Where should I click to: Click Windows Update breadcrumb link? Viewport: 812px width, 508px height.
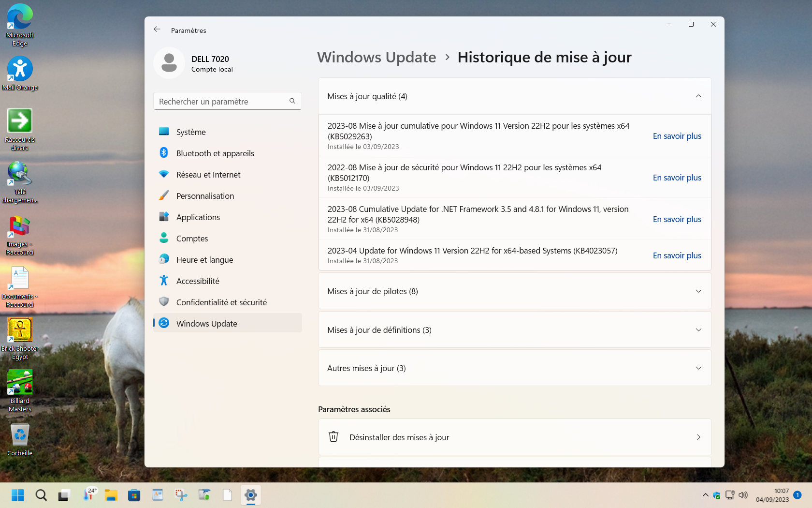[x=377, y=57]
